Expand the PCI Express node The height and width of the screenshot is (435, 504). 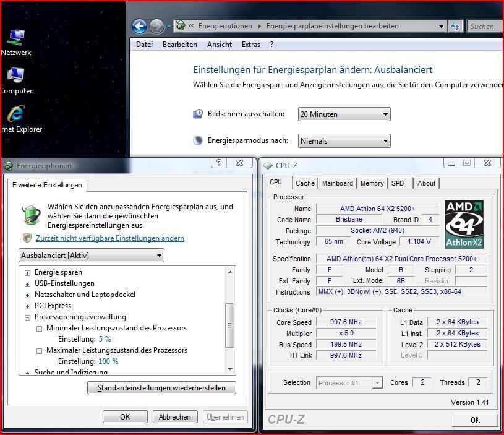point(28,306)
